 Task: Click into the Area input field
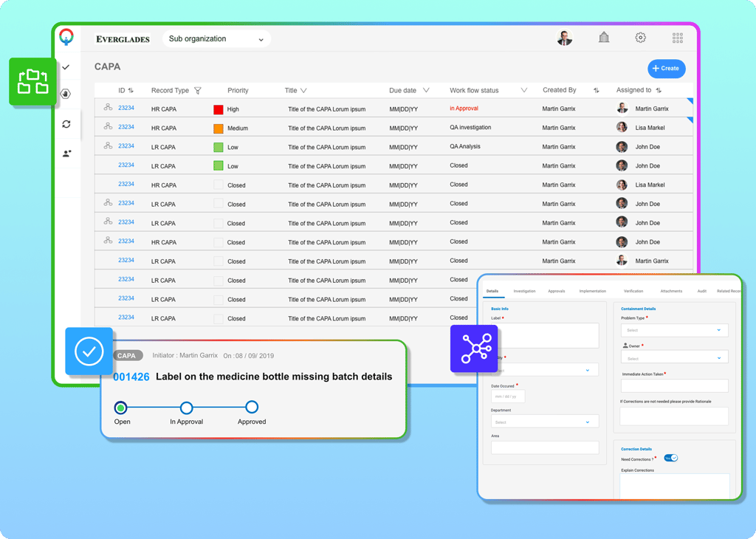click(x=545, y=447)
